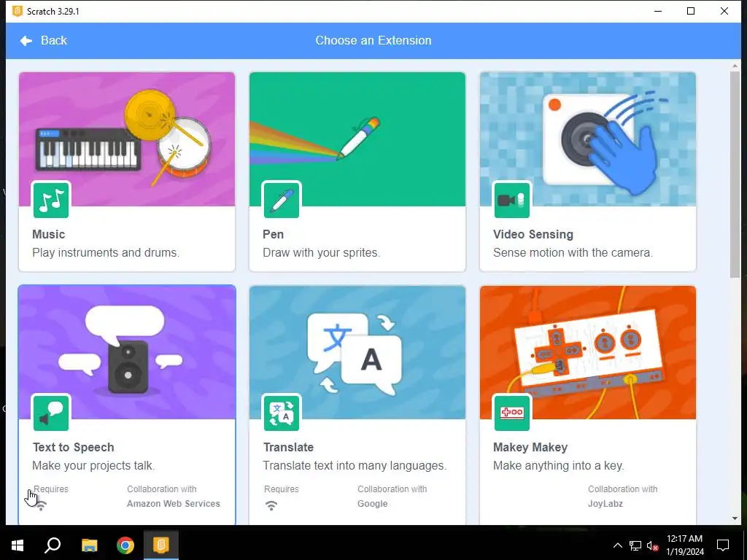Click 'Play instruments and drums.' description

coord(106,252)
